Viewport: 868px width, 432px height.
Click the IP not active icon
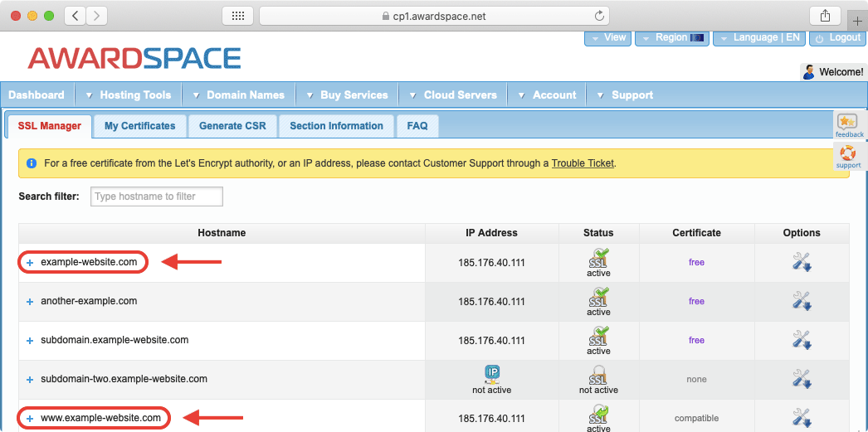click(x=491, y=374)
